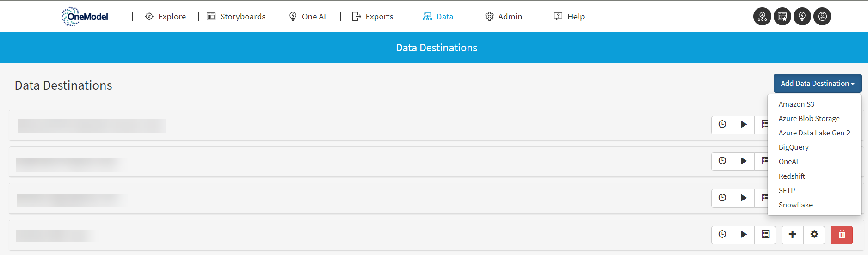The height and width of the screenshot is (255, 868).
Task: Select BigQuery from destination list
Action: click(x=793, y=147)
